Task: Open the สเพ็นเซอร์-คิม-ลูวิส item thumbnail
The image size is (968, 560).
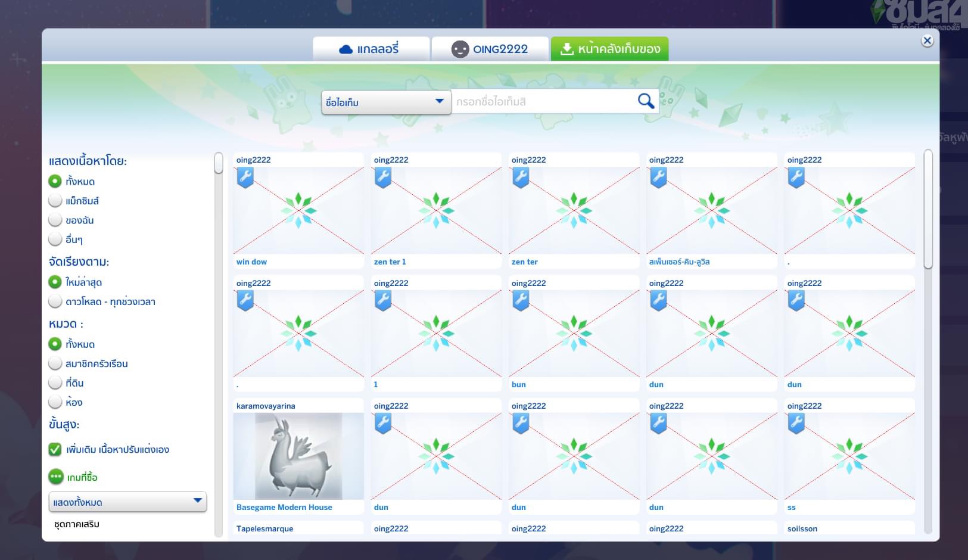Action: tap(711, 211)
